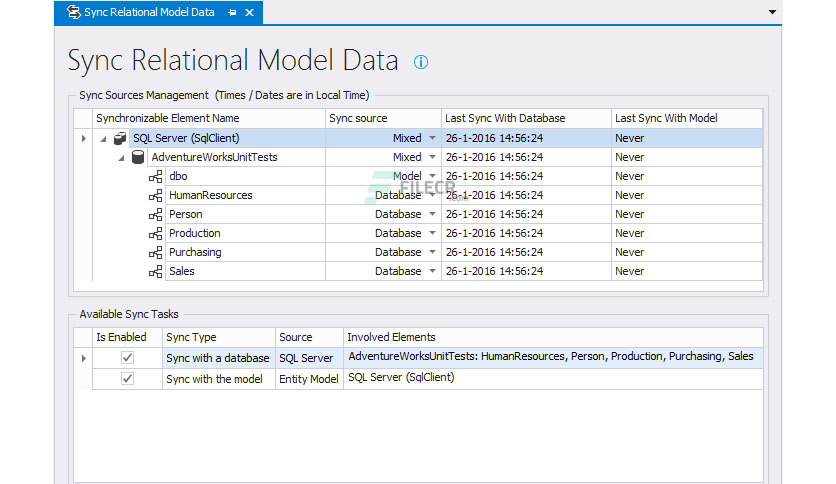
Task: Click the sync icon on the tab
Action: (x=74, y=12)
